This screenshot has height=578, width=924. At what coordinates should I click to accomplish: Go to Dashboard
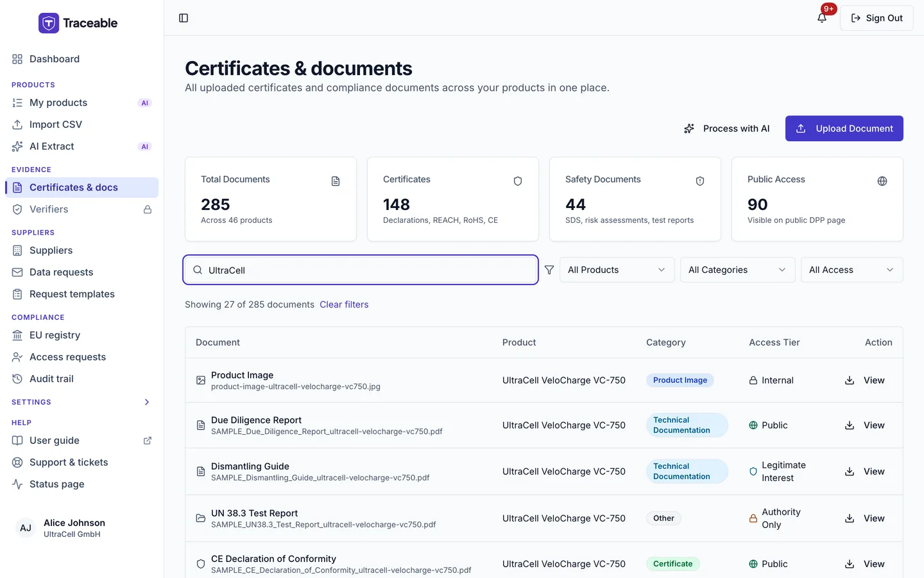81,59
